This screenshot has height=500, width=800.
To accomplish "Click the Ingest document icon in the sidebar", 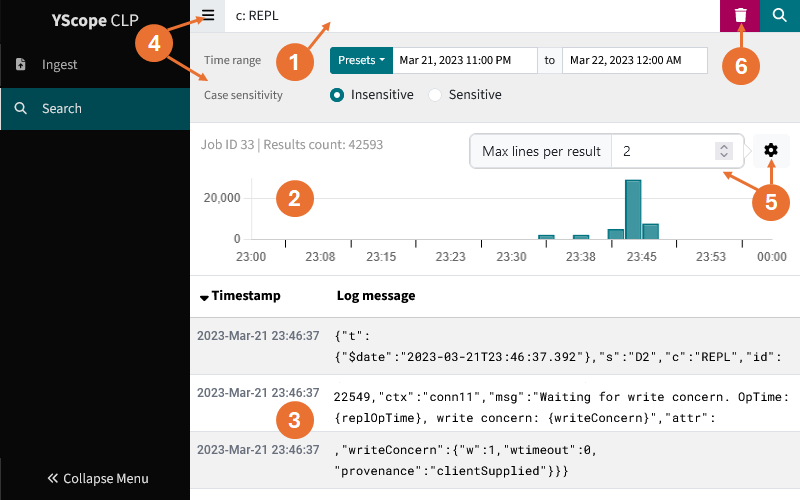I will (20, 64).
